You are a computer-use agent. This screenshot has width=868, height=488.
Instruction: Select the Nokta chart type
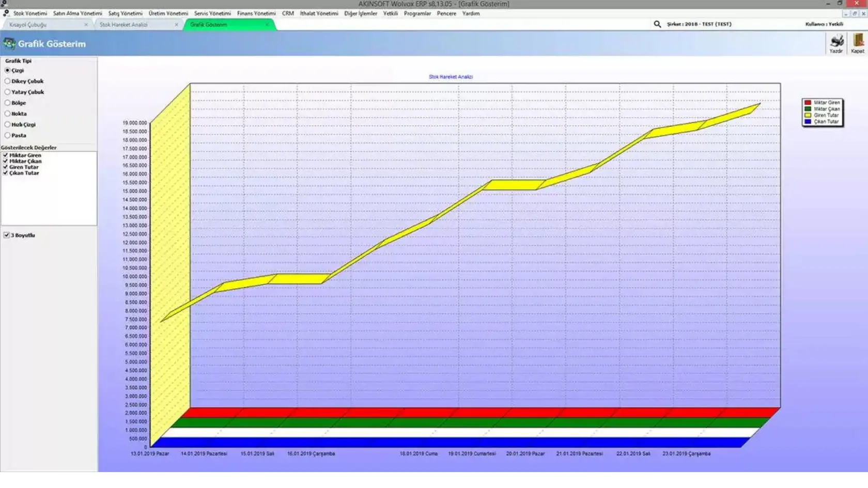pos(8,114)
